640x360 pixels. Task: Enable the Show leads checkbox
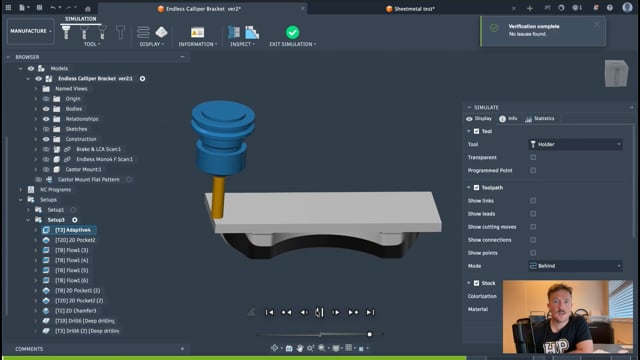(533, 214)
